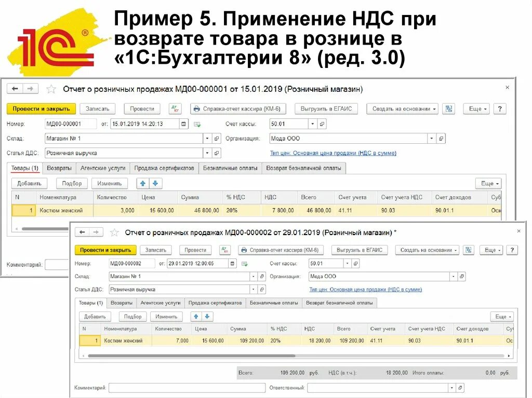Click Сумма cell 46 800,00 in first window
This screenshot has width=532, height=398.
tap(200, 211)
